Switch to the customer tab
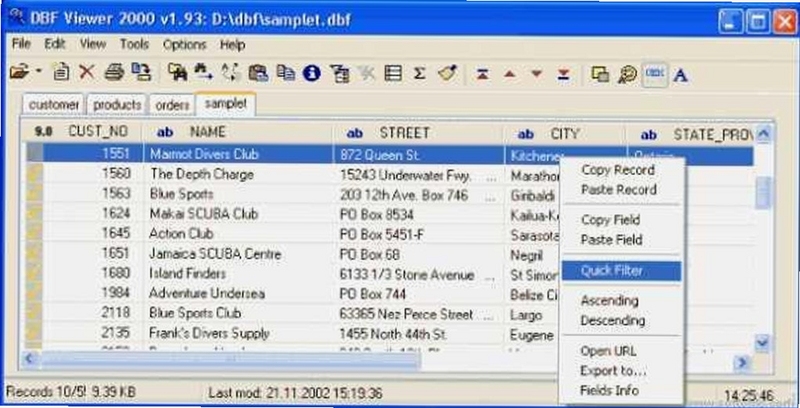This screenshot has height=408, width=800. click(x=53, y=105)
